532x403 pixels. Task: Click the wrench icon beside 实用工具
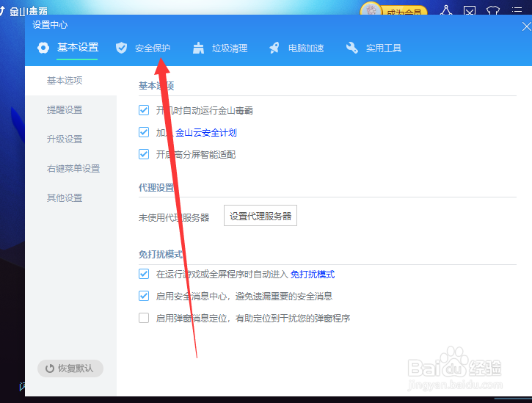[x=351, y=48]
